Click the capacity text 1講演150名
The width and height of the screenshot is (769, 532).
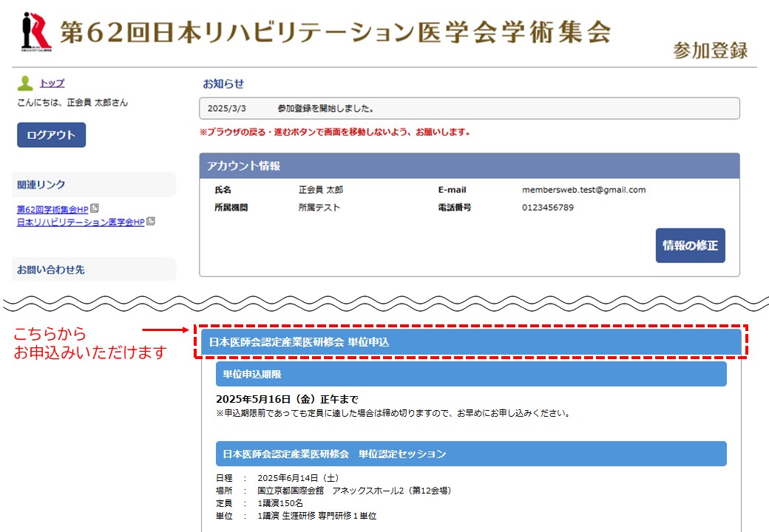pyautogui.click(x=280, y=503)
